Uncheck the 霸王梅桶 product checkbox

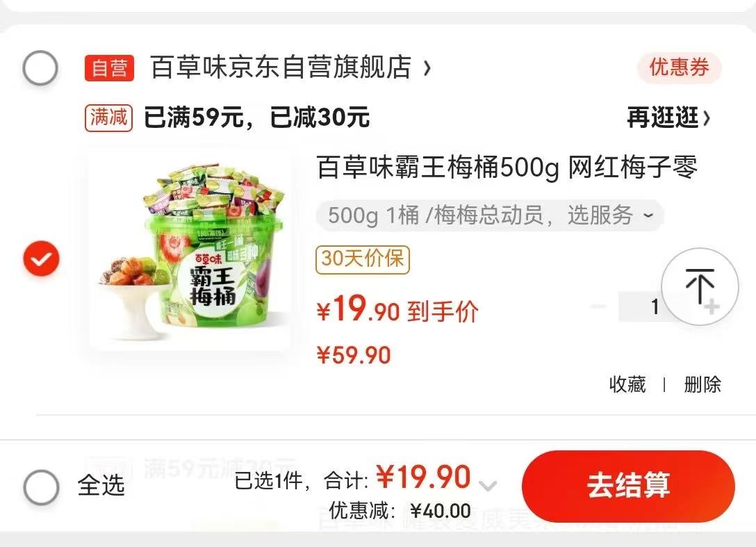coord(42,259)
